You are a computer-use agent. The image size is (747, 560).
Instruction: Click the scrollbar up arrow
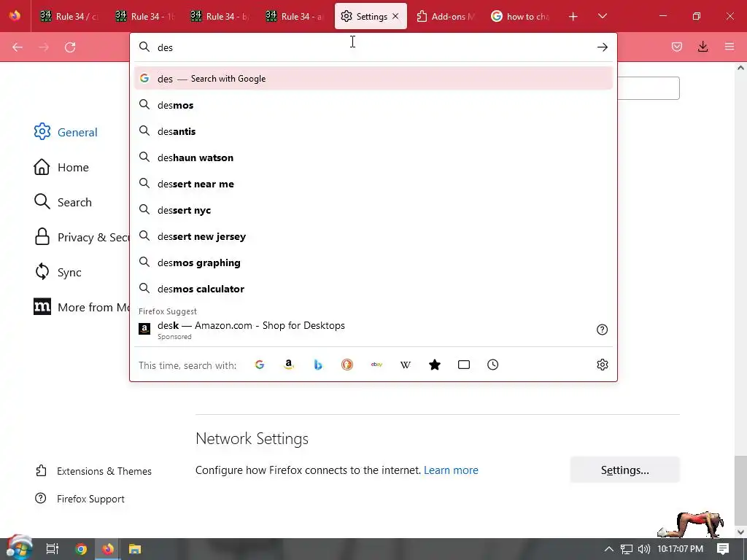tap(740, 68)
